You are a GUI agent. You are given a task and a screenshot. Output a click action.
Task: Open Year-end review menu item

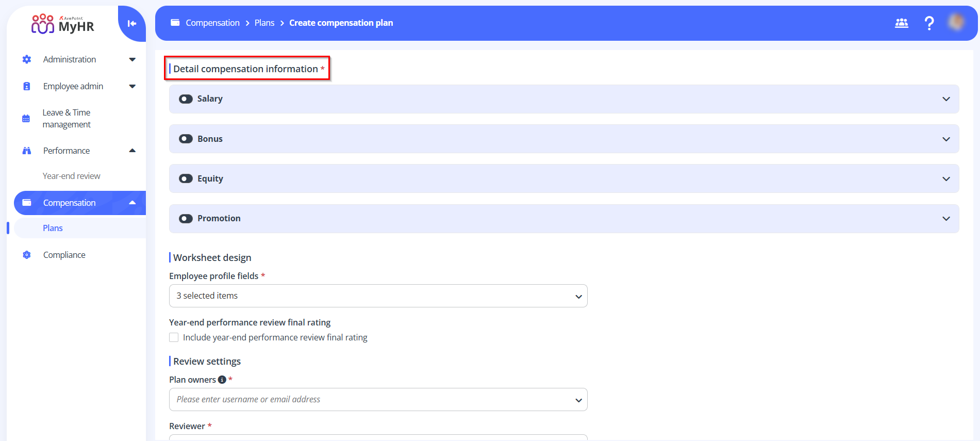click(71, 176)
